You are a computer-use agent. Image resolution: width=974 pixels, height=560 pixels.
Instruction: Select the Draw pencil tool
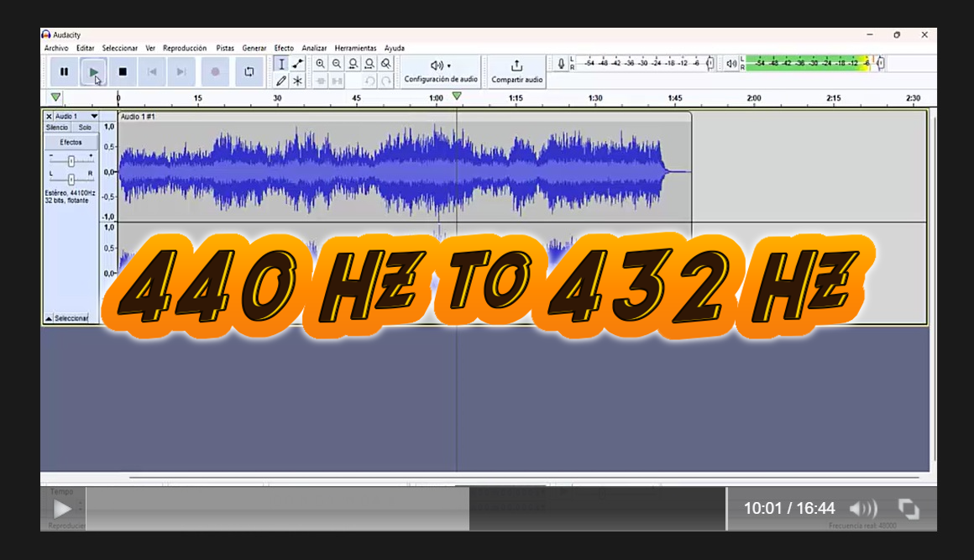(x=280, y=81)
